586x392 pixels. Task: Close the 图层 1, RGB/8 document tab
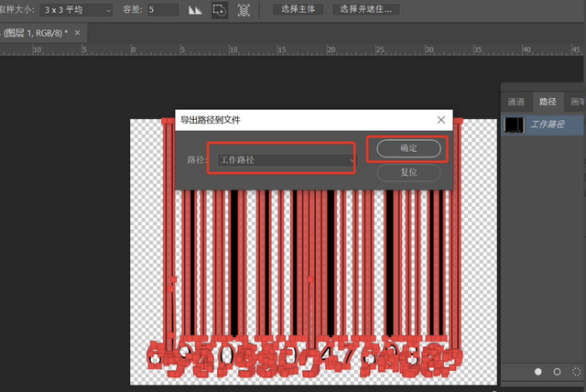click(x=77, y=33)
